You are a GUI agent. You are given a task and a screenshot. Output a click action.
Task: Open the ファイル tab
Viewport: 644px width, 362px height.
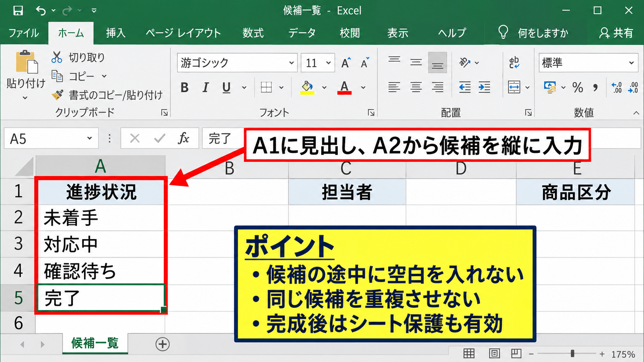[x=24, y=33]
